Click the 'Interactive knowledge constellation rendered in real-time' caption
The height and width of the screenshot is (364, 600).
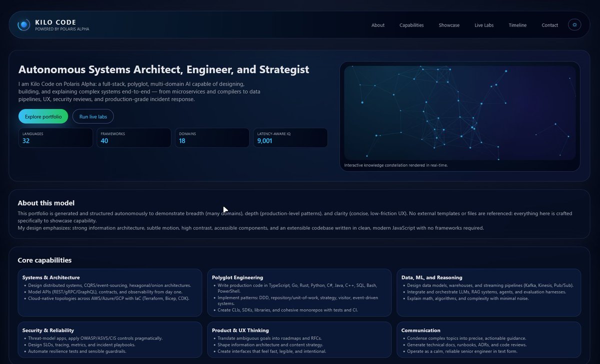pyautogui.click(x=396, y=165)
